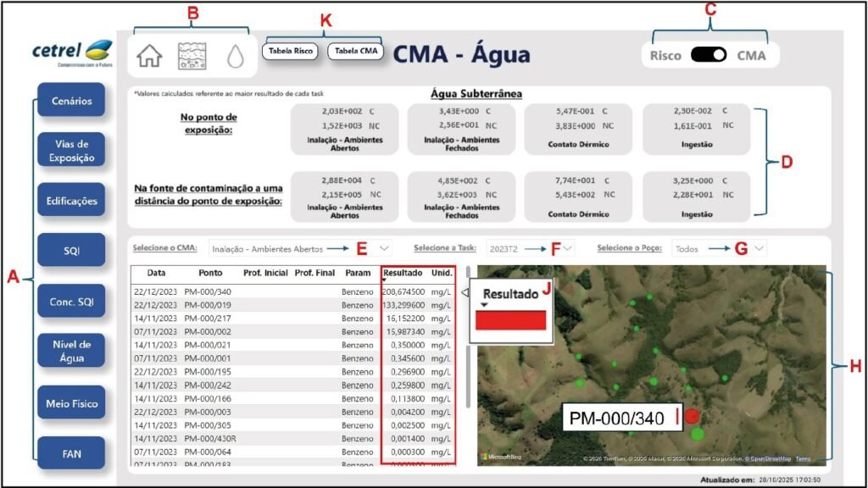Open the Cenários menu item

[x=71, y=100]
